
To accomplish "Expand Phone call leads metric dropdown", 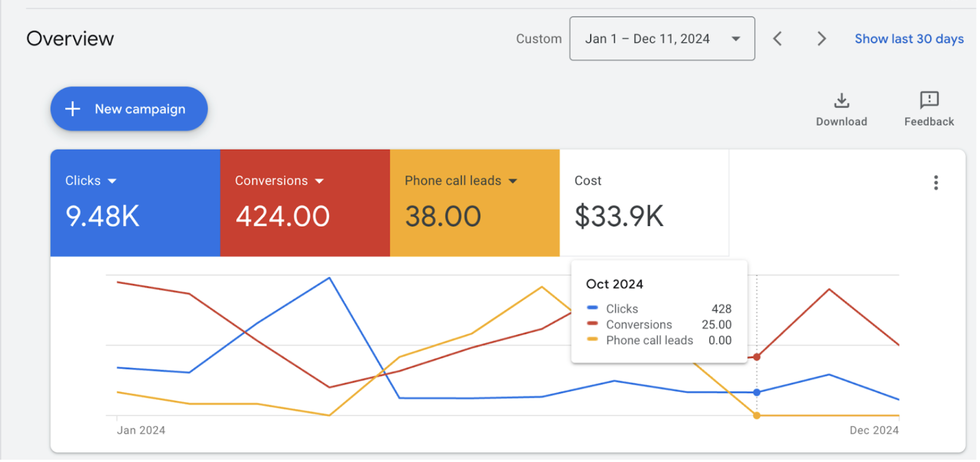I will (x=513, y=181).
